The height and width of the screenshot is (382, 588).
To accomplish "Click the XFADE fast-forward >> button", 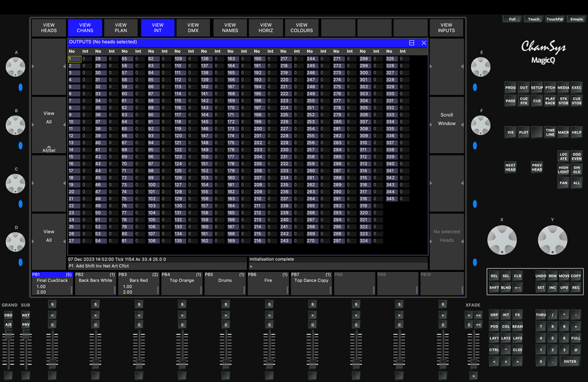I will tap(478, 316).
